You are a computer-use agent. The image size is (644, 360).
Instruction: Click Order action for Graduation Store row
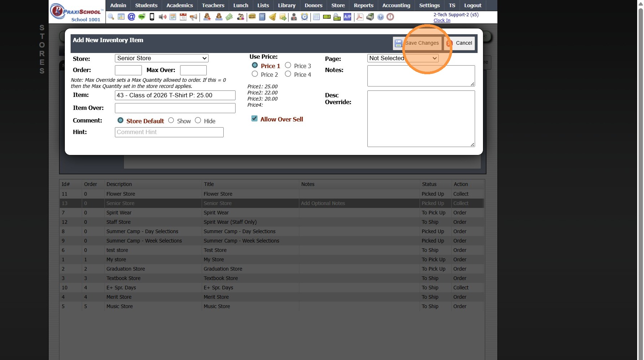click(460, 269)
